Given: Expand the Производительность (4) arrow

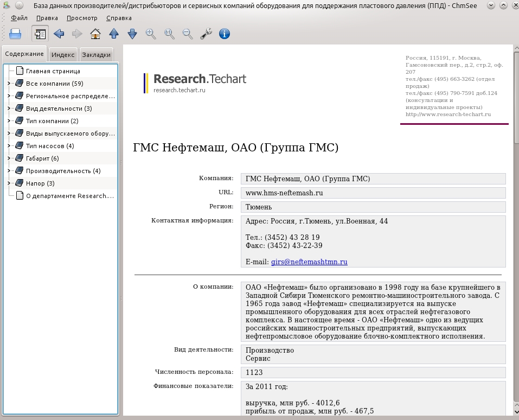Looking at the screenshot, I should pyautogui.click(x=9, y=171).
